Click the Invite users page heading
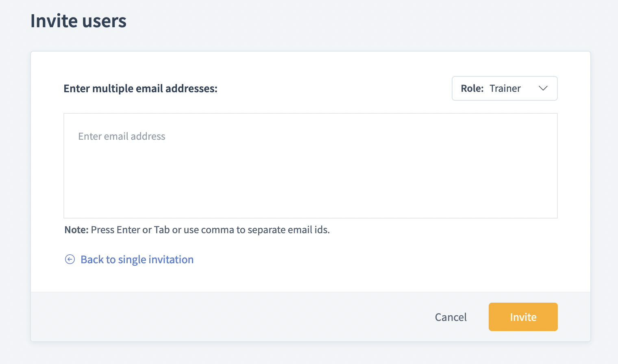The image size is (618, 364). click(78, 21)
